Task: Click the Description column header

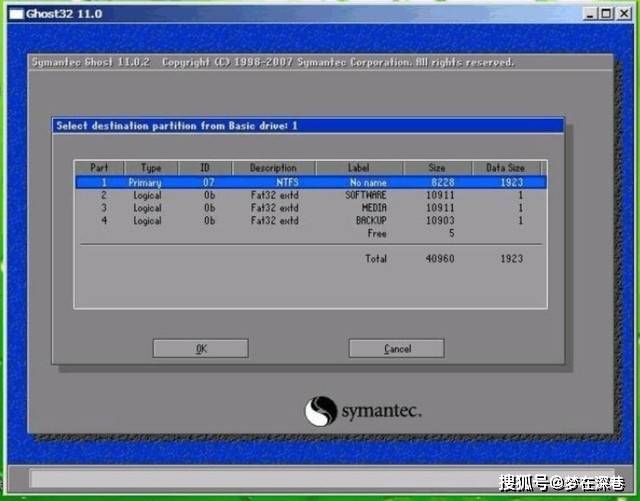Action: coord(273,168)
